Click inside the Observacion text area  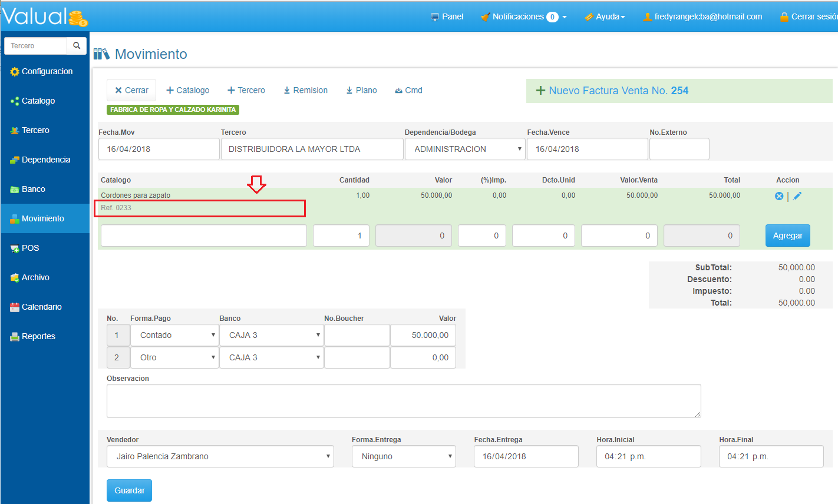pos(404,401)
